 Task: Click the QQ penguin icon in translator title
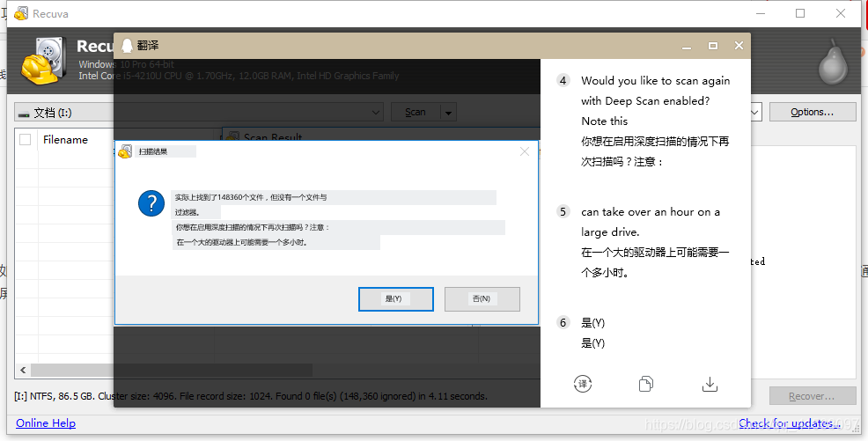128,46
